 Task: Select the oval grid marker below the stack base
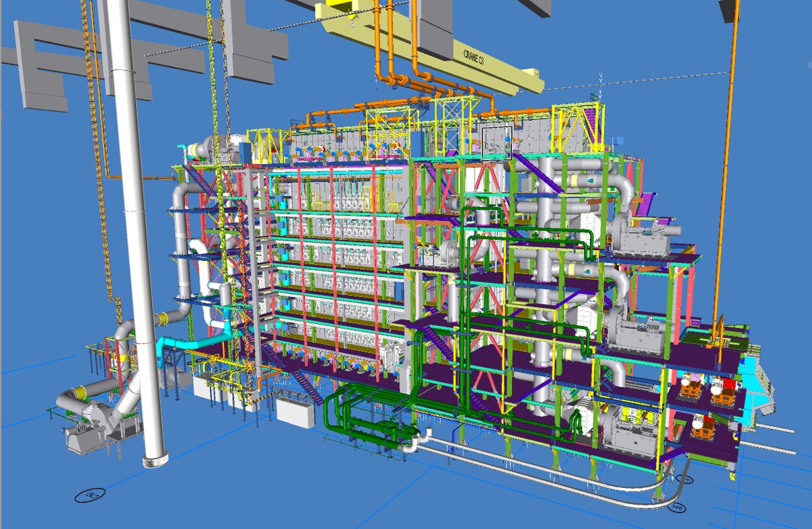tap(89, 495)
